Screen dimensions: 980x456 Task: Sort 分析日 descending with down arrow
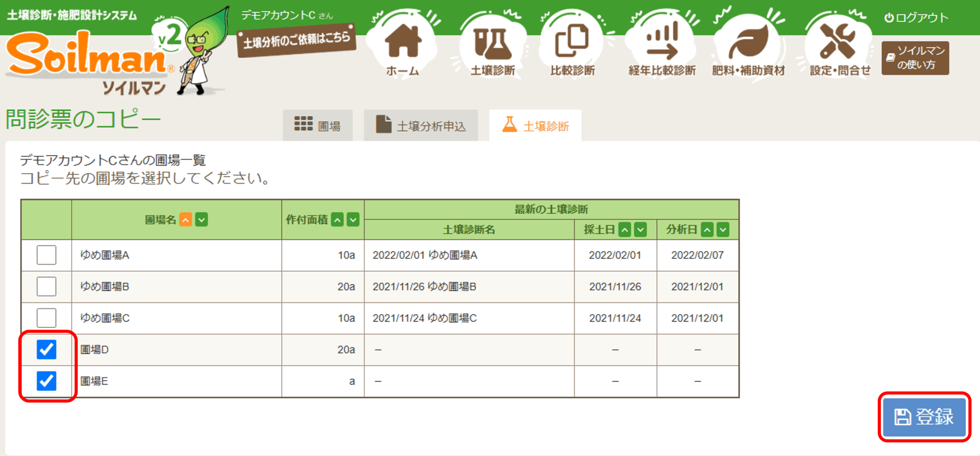tap(723, 230)
